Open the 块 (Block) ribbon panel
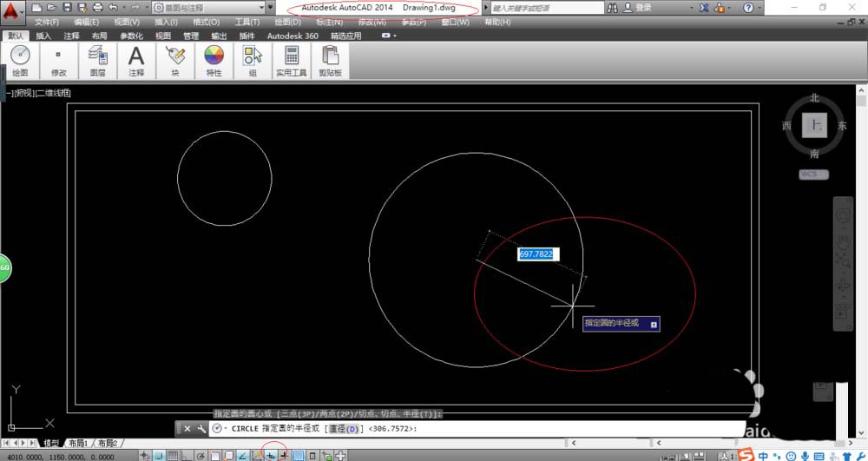 click(x=175, y=61)
